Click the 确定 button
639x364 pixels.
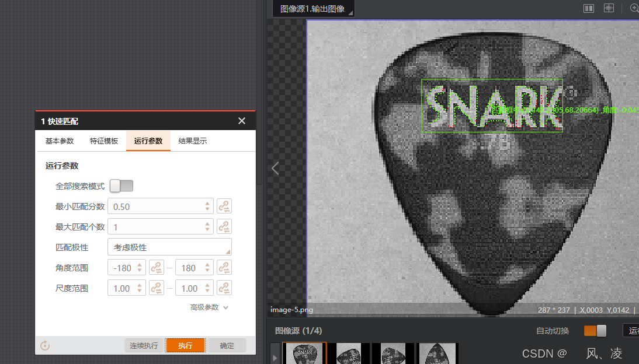coord(227,346)
